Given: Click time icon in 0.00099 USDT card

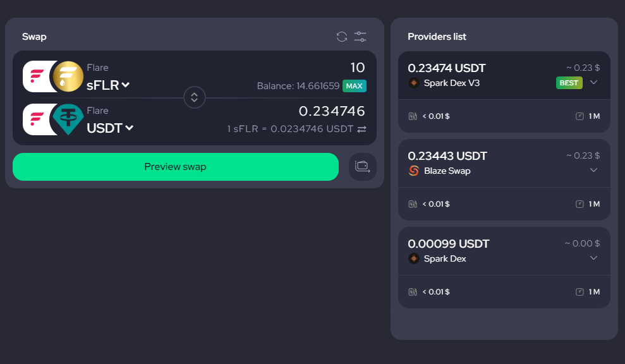Looking at the screenshot, I should pyautogui.click(x=579, y=291).
